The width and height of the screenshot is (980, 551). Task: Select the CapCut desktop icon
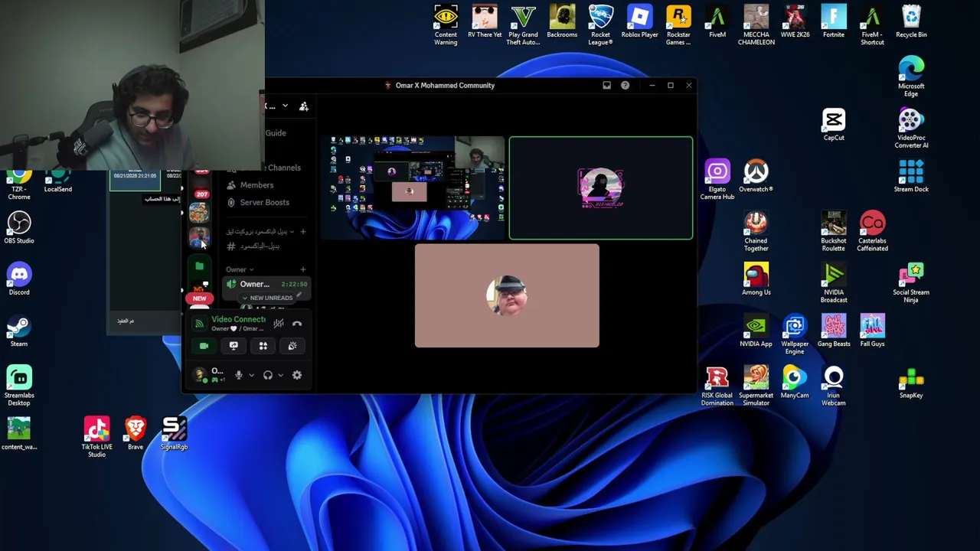[x=834, y=125]
